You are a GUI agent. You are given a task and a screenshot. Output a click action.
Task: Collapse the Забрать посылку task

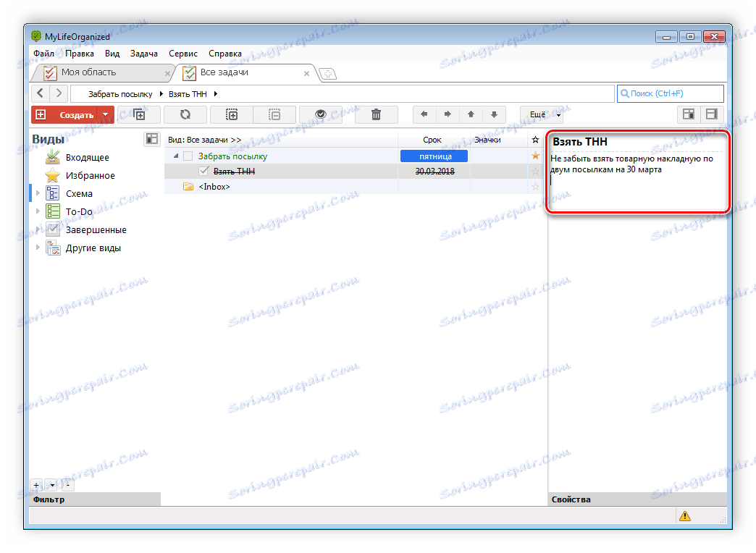176,156
